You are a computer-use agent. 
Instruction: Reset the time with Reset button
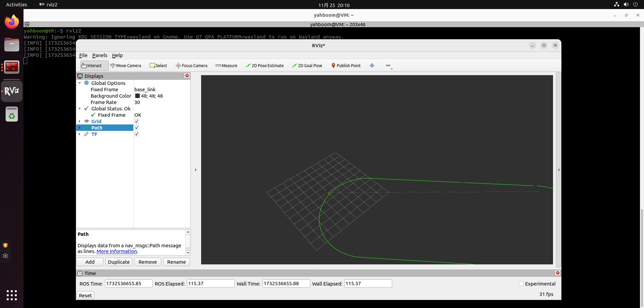click(x=85, y=296)
